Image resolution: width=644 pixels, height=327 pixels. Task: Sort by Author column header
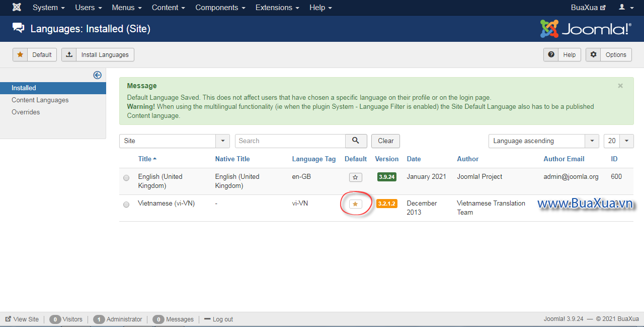point(468,159)
